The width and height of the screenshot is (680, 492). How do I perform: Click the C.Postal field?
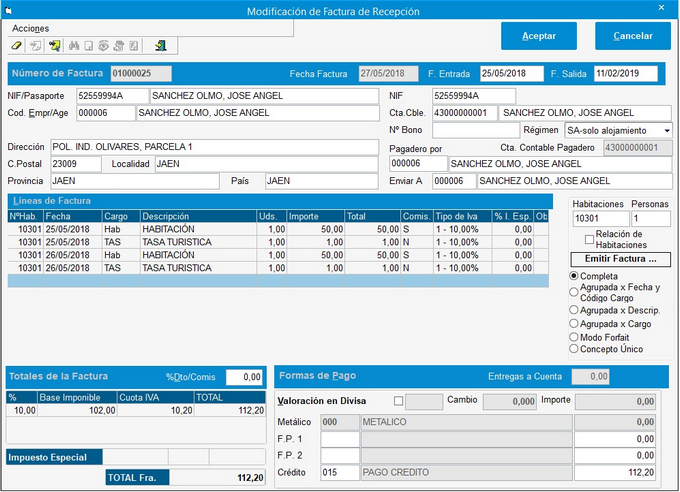[x=76, y=164]
